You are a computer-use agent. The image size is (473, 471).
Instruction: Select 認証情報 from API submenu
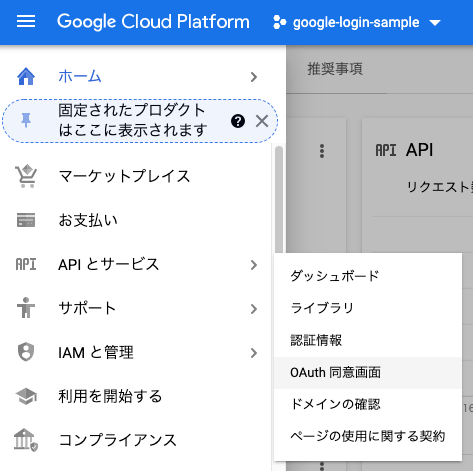coord(368,340)
